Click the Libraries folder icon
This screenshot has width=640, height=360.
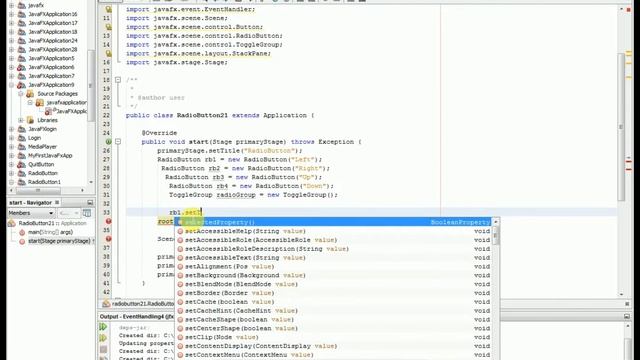(30, 120)
